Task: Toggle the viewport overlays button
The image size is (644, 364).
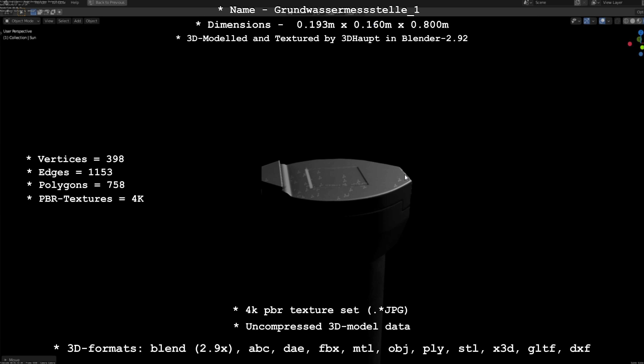Action: point(602,21)
